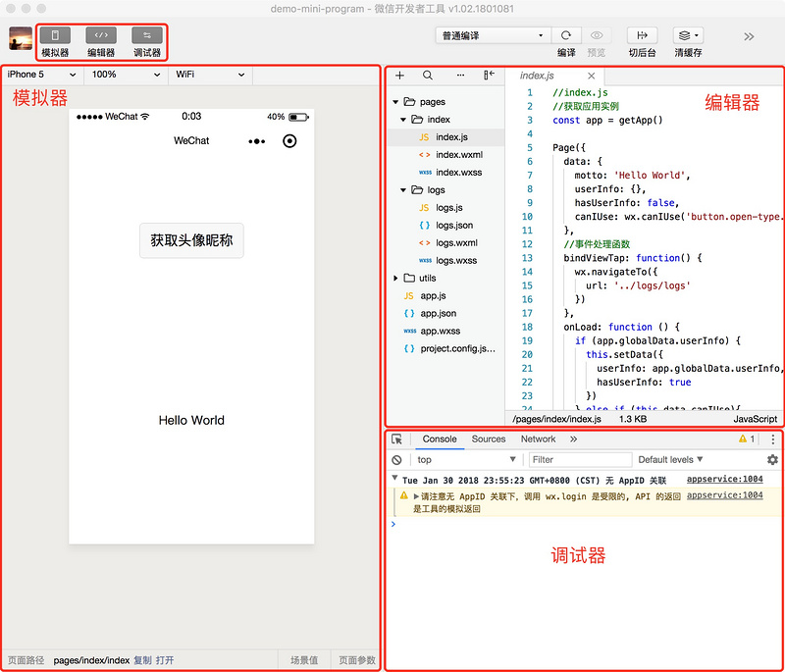Viewport: 785px width, 672px height.
Task: Collapse the pages folder
Action: (395, 102)
